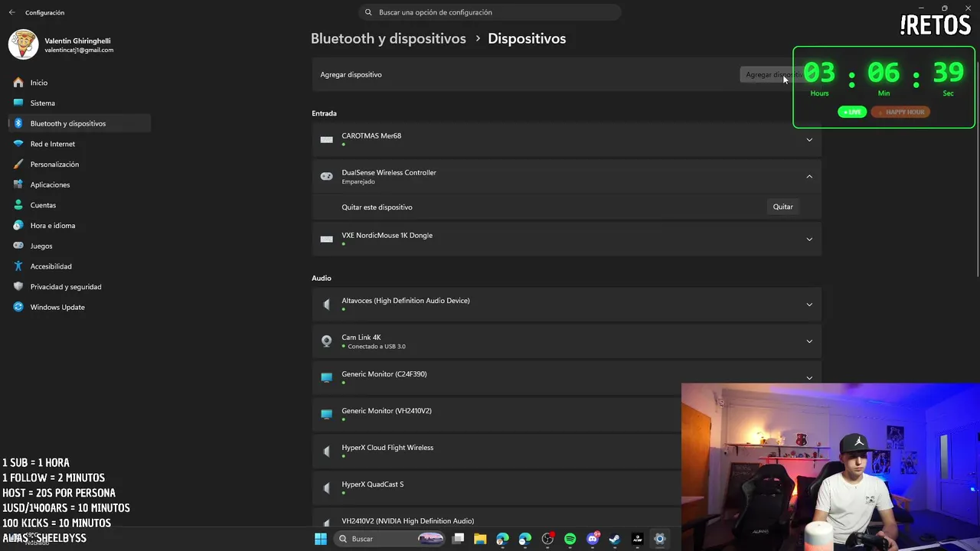Click the Generic Monitor (C24F390) display icon
Image resolution: width=980 pixels, height=551 pixels.
coord(327,378)
